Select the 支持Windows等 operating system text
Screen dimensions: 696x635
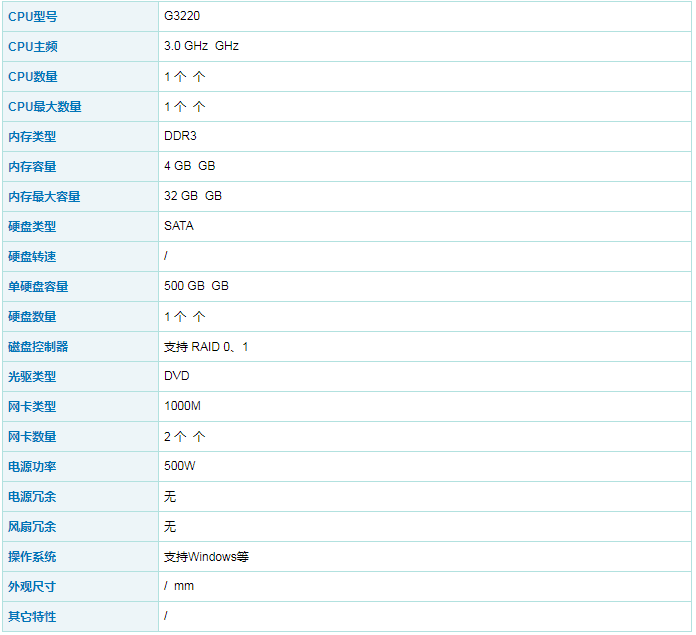click(x=206, y=556)
